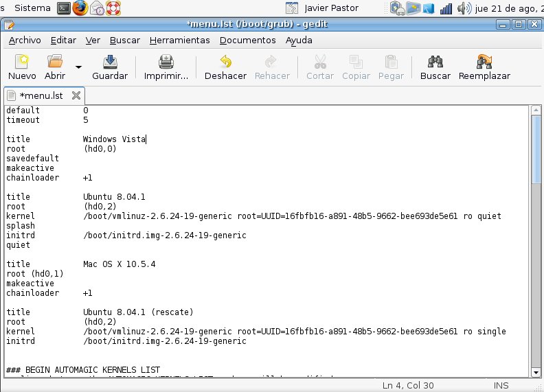Undo with the Deshacer icon

pos(226,62)
